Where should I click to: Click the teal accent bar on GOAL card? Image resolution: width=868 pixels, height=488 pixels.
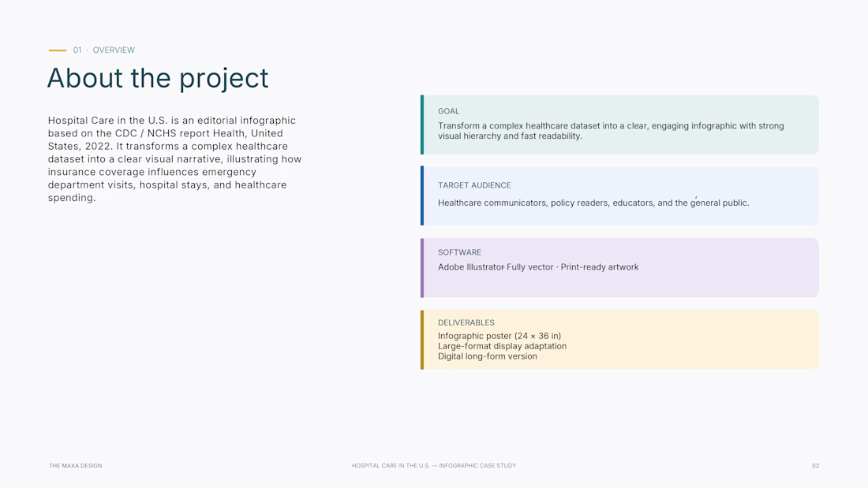click(x=422, y=125)
